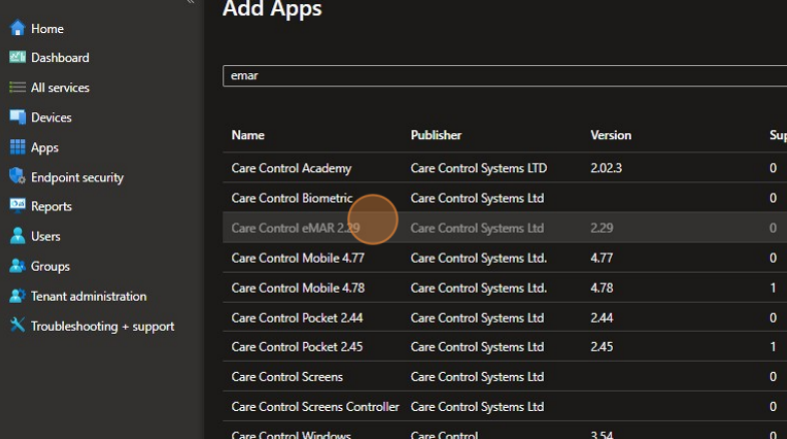
Task: Click the Users person icon
Action: click(17, 236)
